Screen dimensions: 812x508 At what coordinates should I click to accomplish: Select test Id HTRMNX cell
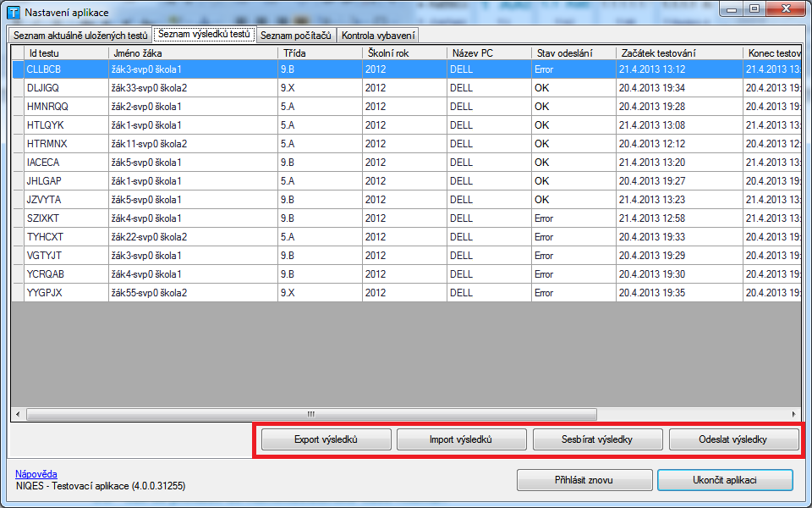click(x=66, y=144)
